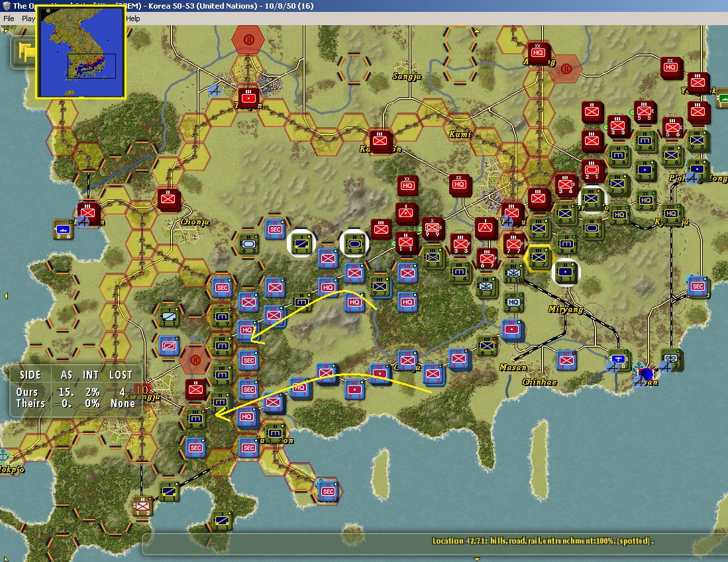Click the left-edge map scroll arrow
The image size is (728, 562).
[x=5, y=296]
